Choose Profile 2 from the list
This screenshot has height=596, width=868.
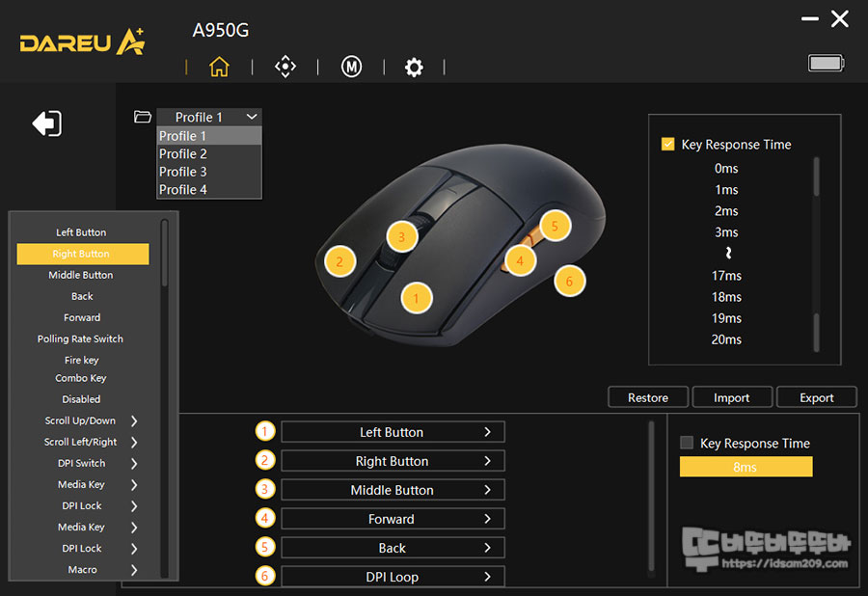click(209, 154)
